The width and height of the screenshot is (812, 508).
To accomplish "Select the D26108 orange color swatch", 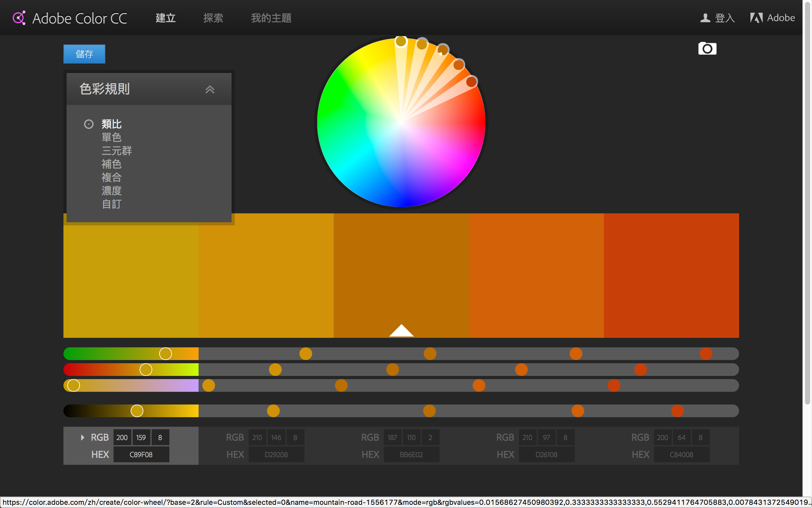I will (536, 276).
